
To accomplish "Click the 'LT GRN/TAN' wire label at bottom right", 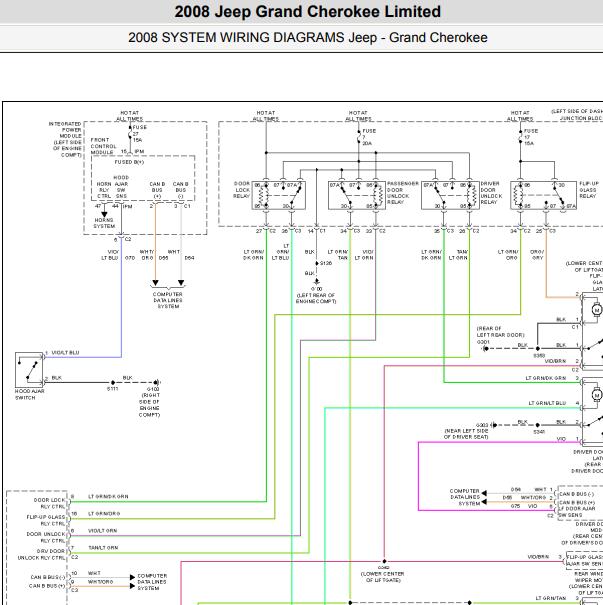I will (x=551, y=598).
